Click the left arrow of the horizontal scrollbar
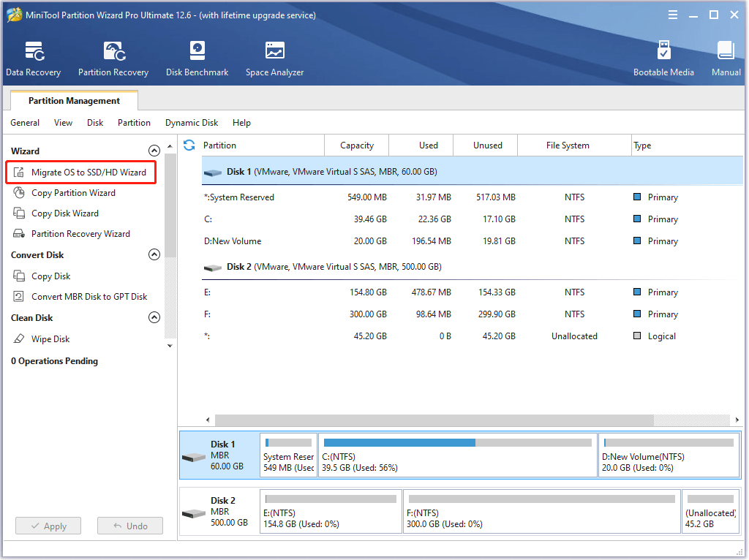The width and height of the screenshot is (749, 560). tap(208, 420)
